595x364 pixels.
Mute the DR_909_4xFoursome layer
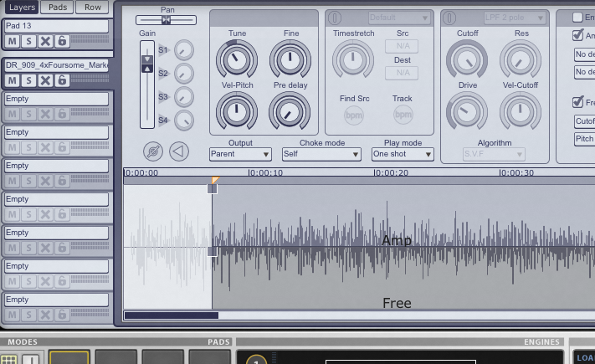coord(13,80)
